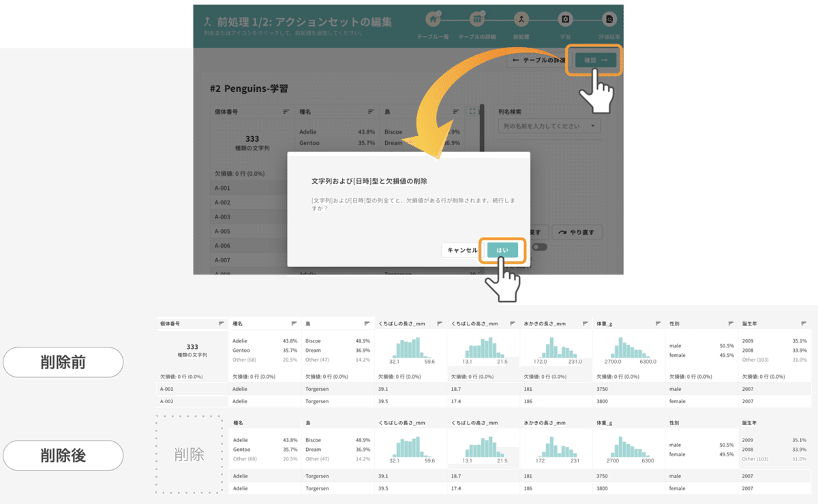Image resolution: width=818 pixels, height=504 pixels.
Task: Select the テーブル一覧 step label
Action: point(433,37)
